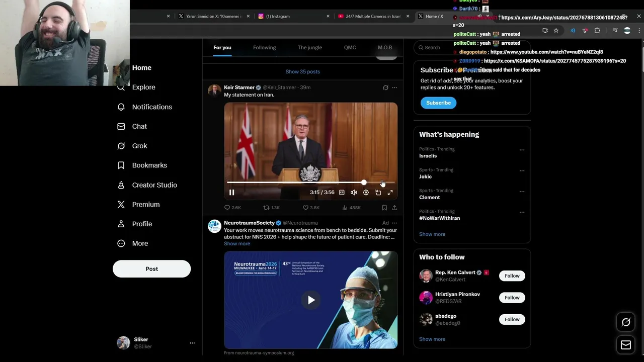Open the floating Grok button
Viewport: 644px width, 362px height.
click(626, 322)
